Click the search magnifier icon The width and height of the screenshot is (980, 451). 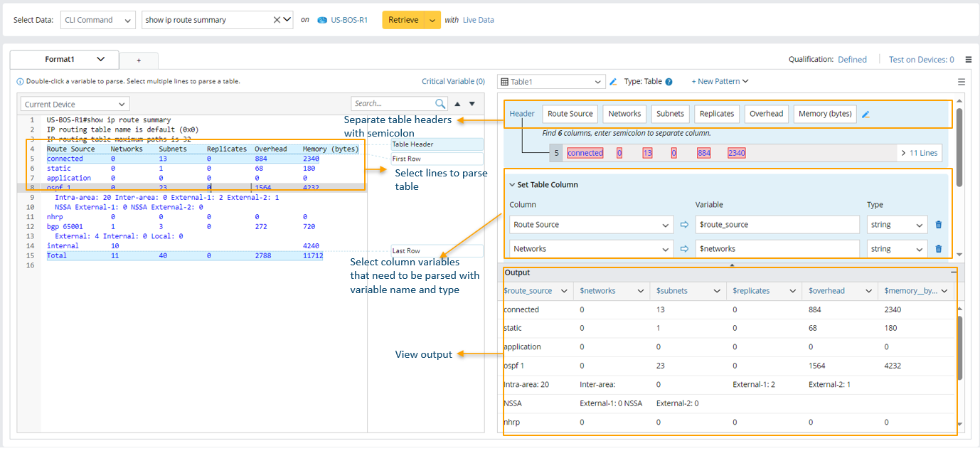(x=440, y=104)
